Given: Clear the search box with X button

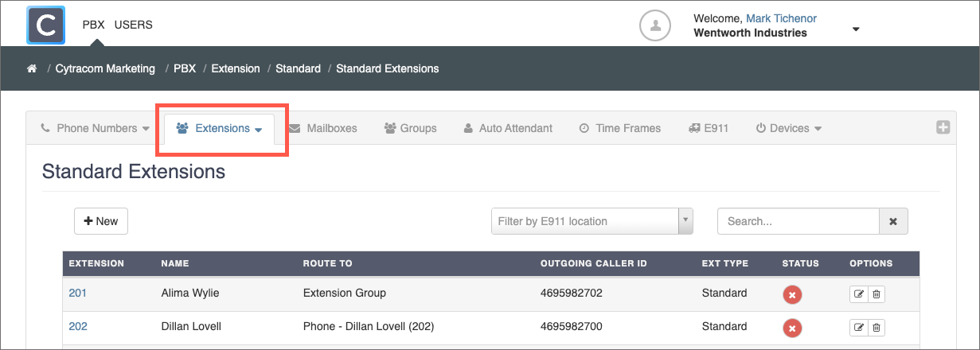Looking at the screenshot, I should [x=893, y=221].
